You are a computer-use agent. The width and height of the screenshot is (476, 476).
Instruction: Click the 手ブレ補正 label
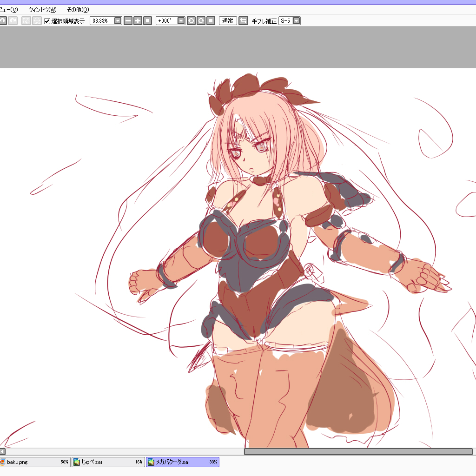coord(264,21)
